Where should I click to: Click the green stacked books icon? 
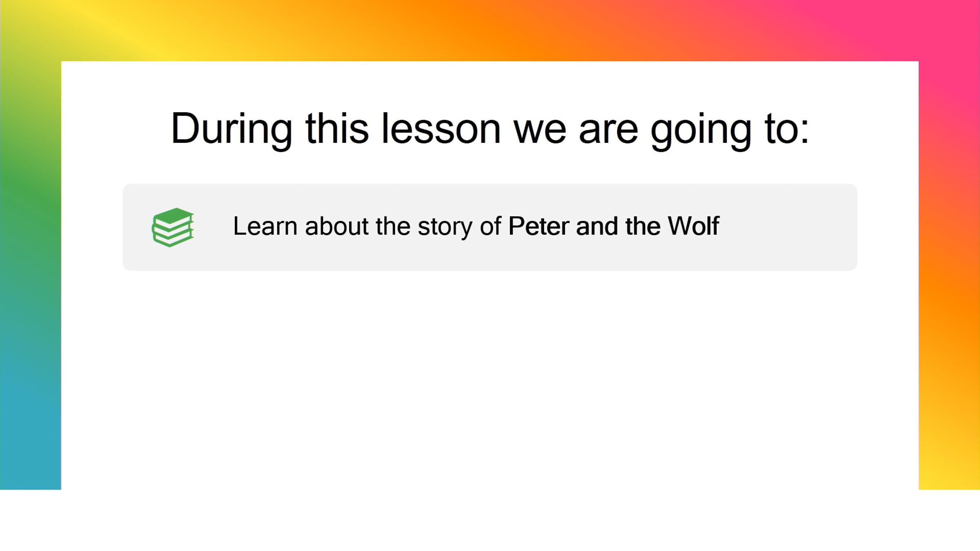173,227
